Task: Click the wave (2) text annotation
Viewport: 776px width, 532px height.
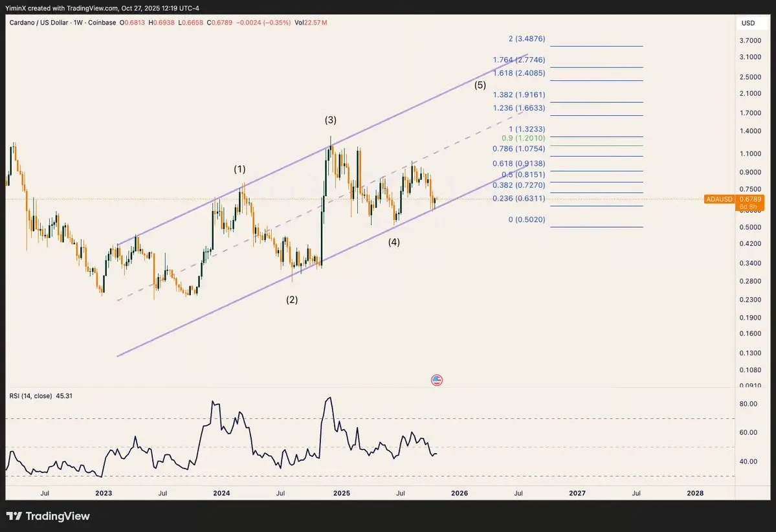Action: pos(292,300)
